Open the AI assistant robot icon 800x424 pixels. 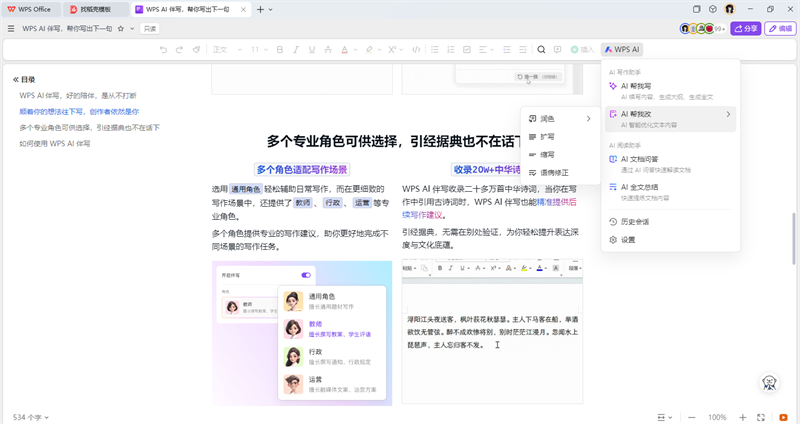coord(769,382)
